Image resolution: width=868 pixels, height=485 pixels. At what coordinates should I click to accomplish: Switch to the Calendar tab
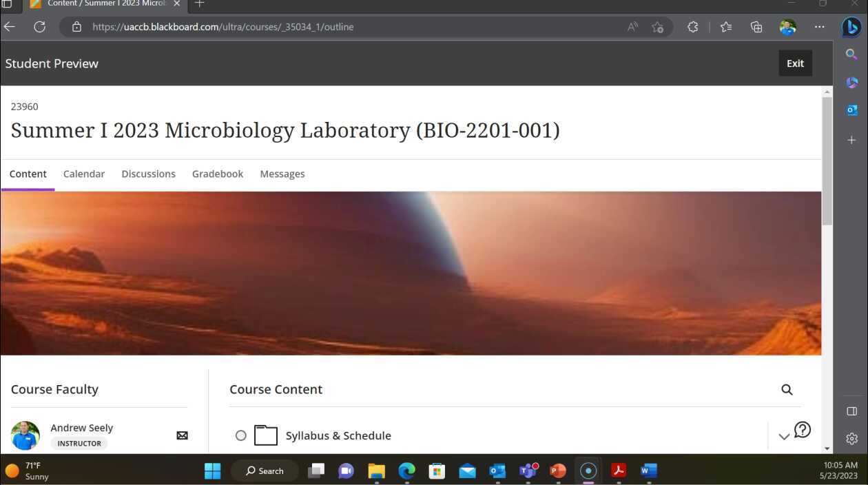tap(83, 174)
